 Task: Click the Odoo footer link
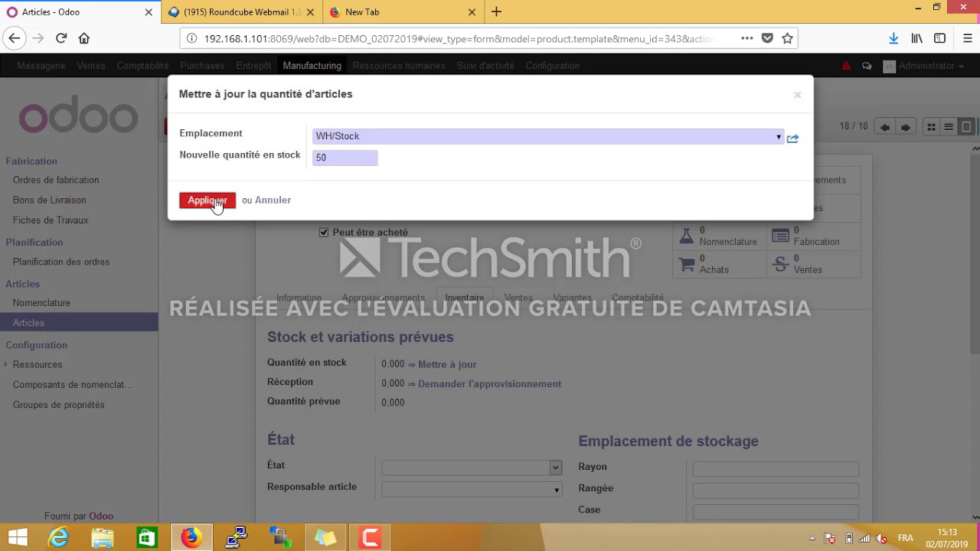(x=101, y=516)
